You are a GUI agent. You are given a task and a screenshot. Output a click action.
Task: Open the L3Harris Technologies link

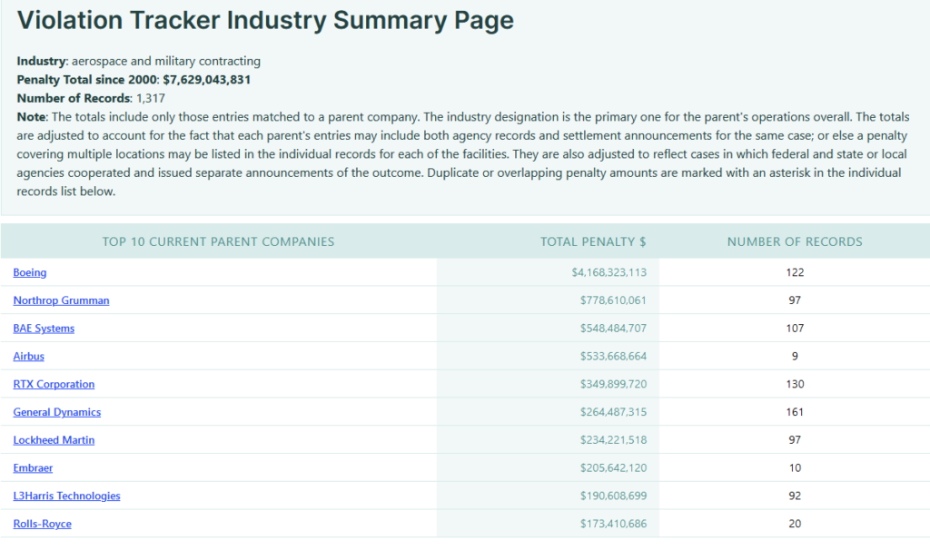pos(66,496)
